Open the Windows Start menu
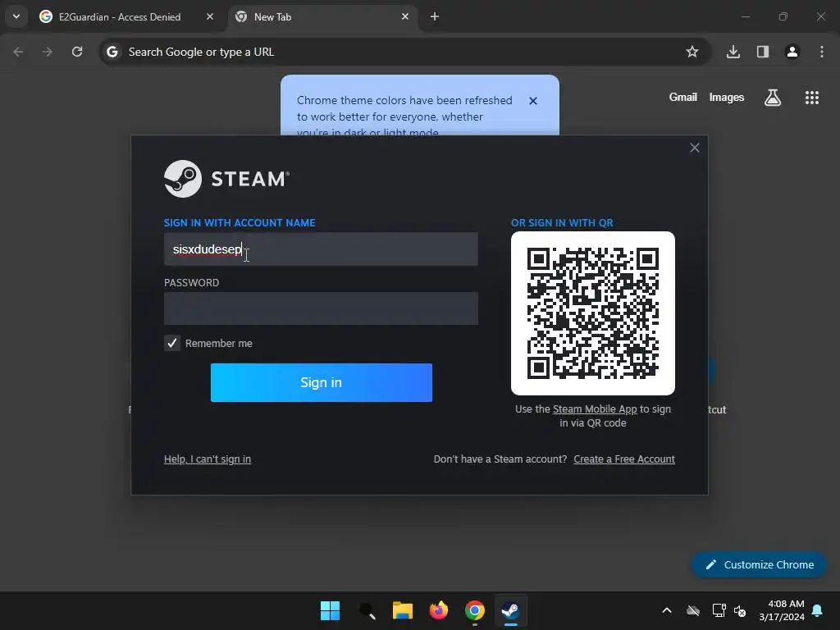The width and height of the screenshot is (840, 630). [x=330, y=610]
